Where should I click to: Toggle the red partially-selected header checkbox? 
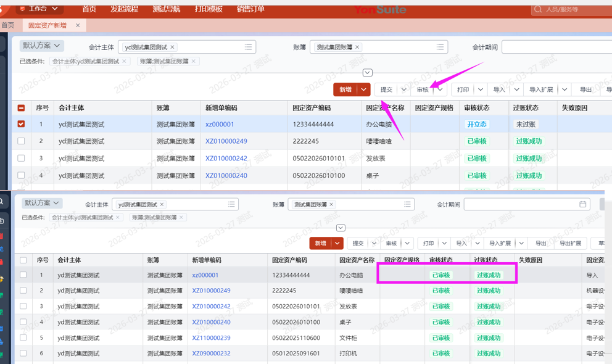click(x=21, y=107)
